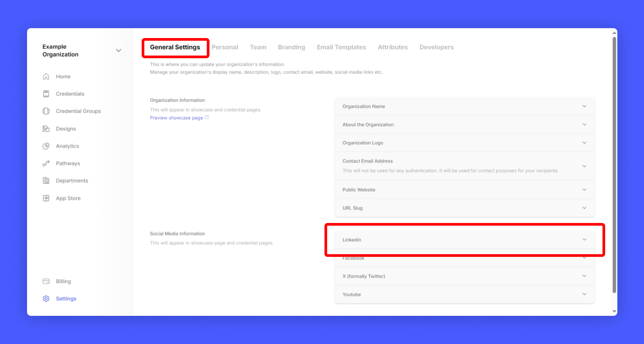Click the Designs palette icon

(46, 129)
